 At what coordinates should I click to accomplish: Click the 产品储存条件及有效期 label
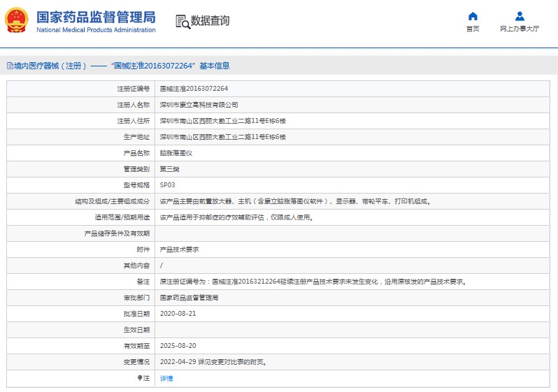pos(117,233)
